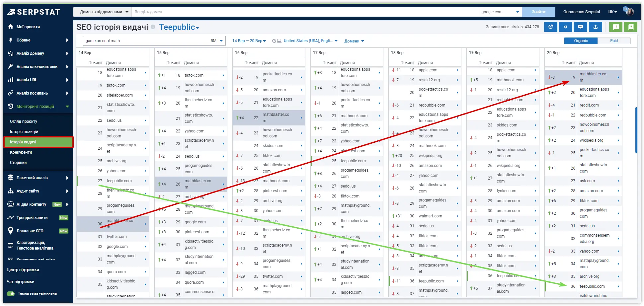644x306 pixels.
Task: Click the green exclamation feedback button
Action: (616, 27)
